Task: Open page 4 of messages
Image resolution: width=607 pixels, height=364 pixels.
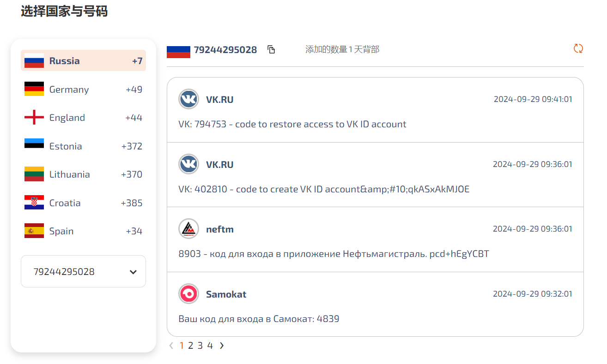Action: [210, 346]
